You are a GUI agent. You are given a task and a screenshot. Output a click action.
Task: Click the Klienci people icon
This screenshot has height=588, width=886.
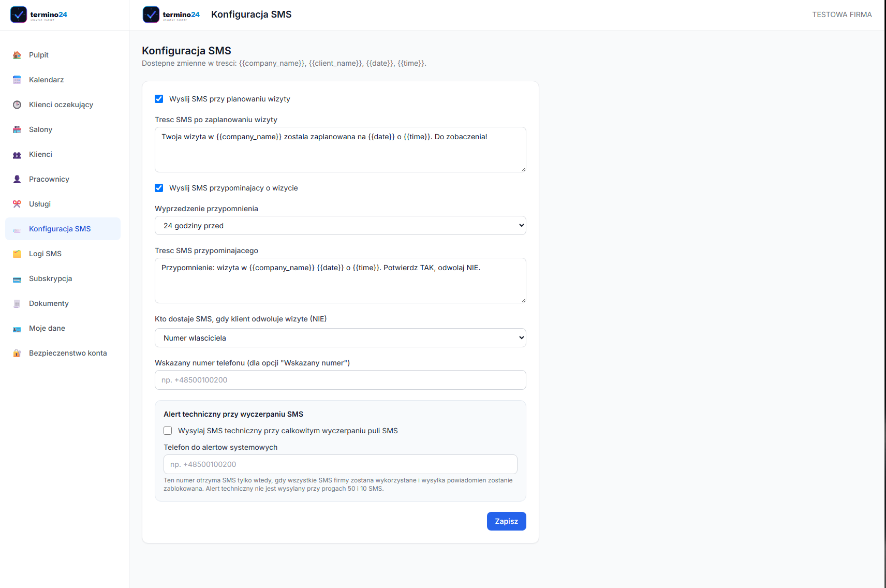(17, 154)
